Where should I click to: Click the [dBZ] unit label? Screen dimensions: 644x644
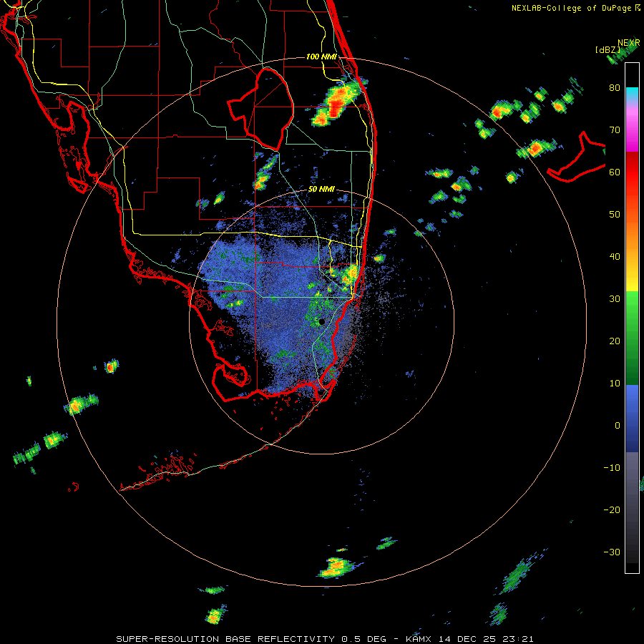608,50
